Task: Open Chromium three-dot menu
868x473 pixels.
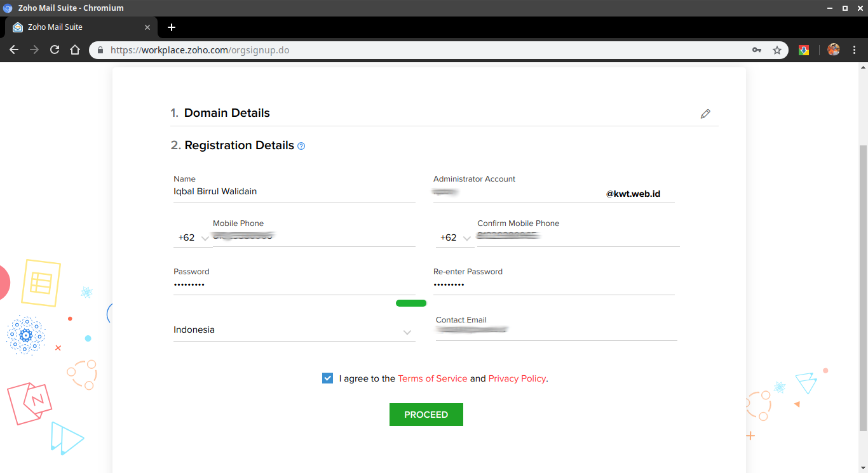Action: pos(854,50)
